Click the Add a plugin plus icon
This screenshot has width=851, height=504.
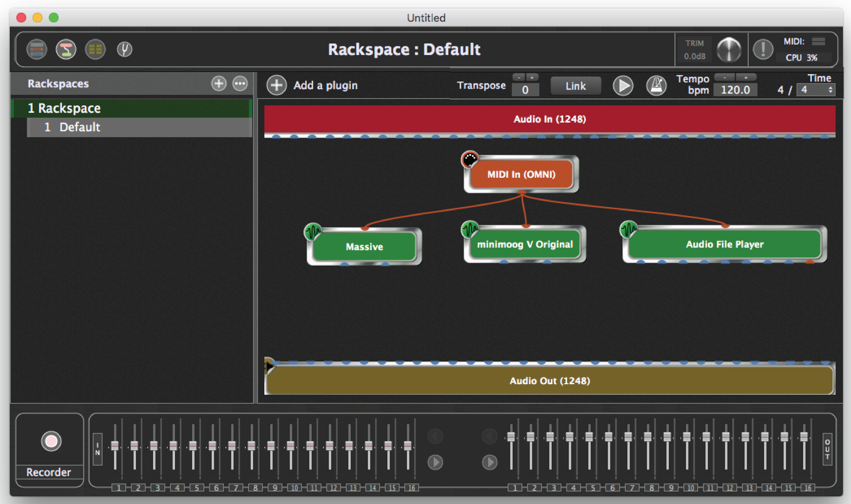(276, 85)
